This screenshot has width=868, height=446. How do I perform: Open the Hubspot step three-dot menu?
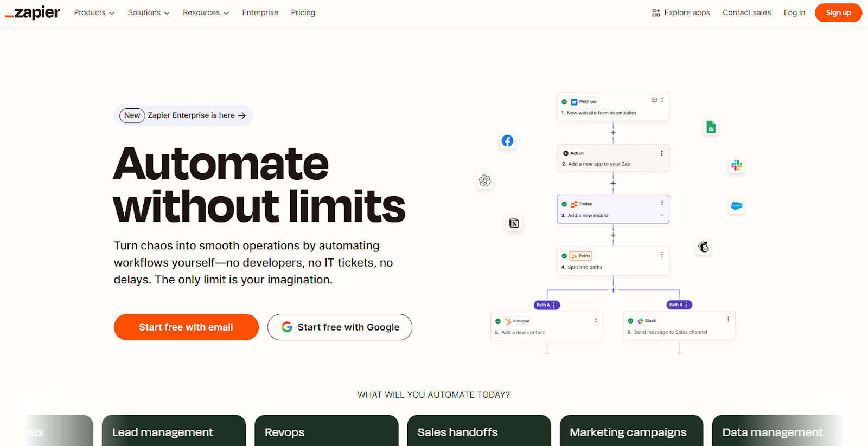[x=596, y=320]
